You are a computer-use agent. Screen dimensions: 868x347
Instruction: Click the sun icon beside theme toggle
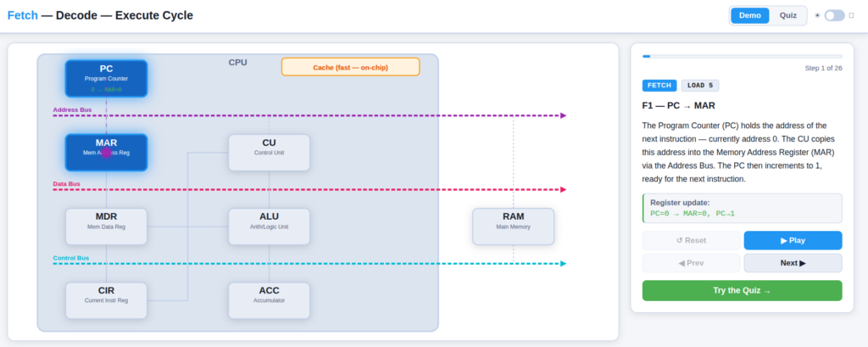click(x=817, y=15)
